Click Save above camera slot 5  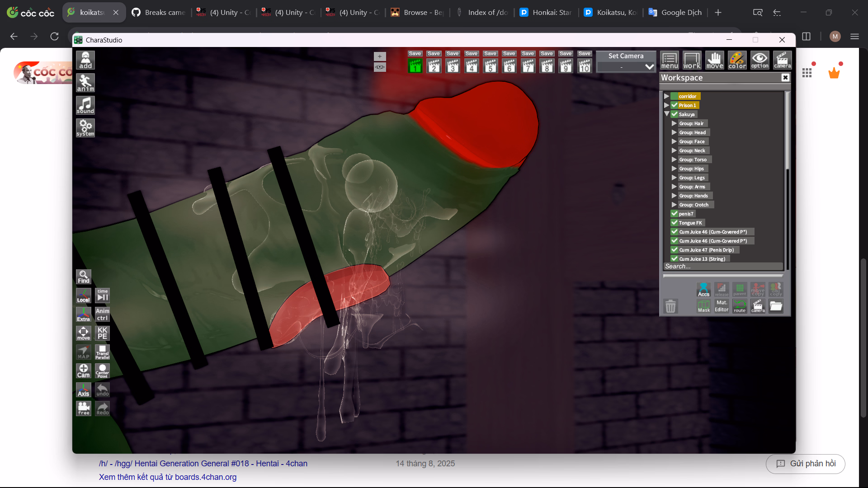490,53
